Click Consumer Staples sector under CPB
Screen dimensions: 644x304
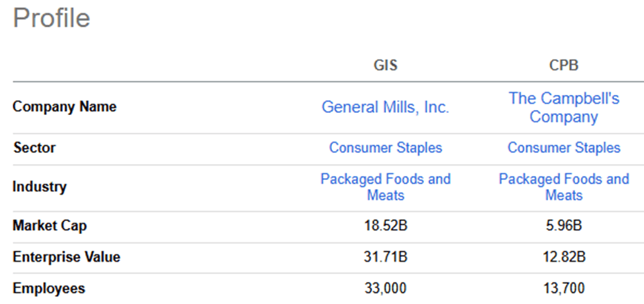(x=564, y=147)
